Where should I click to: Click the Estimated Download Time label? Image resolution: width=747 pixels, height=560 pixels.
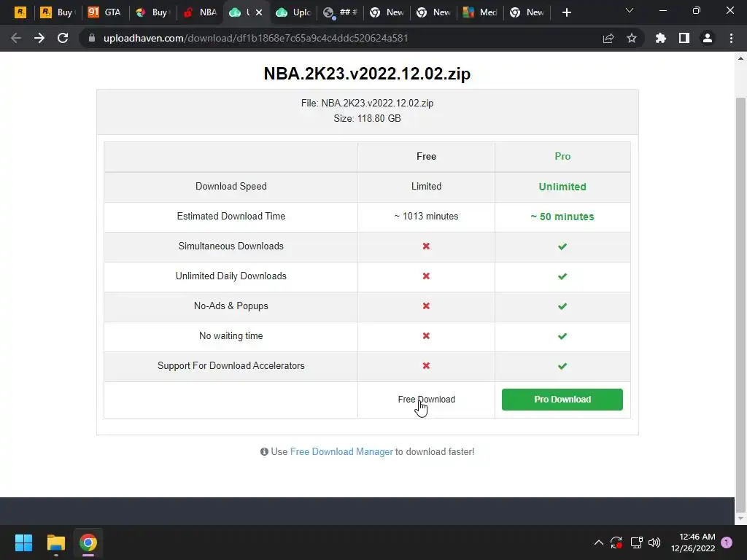point(231,216)
